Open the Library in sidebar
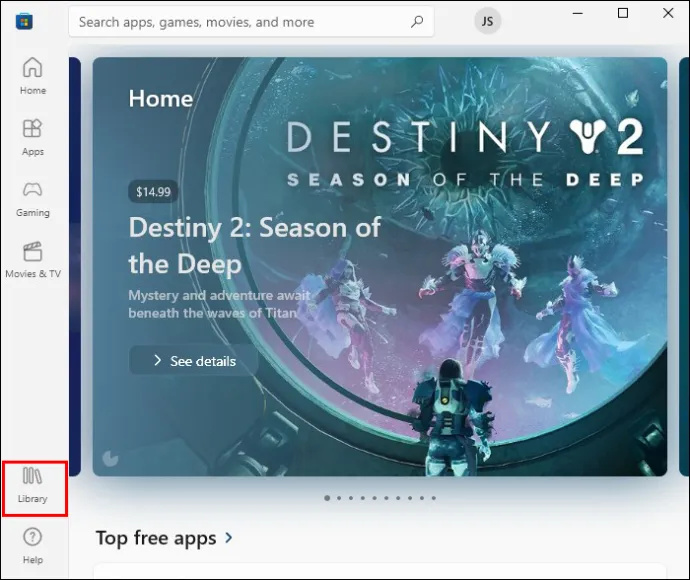Image resolution: width=690 pixels, height=580 pixels. coord(33,485)
